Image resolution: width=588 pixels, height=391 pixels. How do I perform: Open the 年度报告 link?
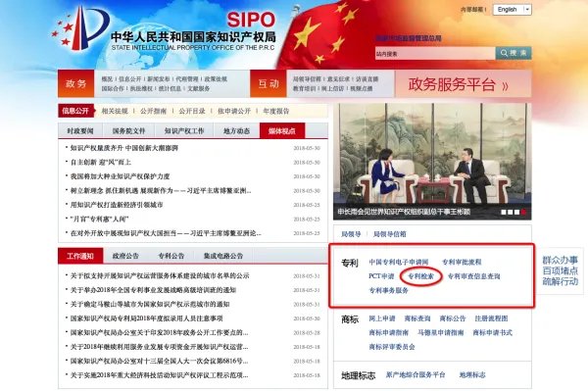(276, 111)
